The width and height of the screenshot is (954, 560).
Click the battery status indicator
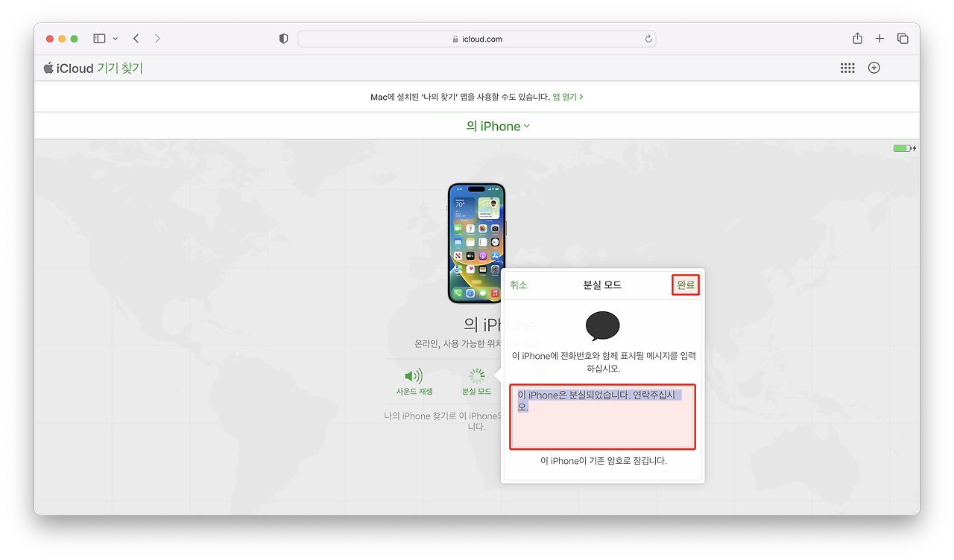(x=905, y=148)
